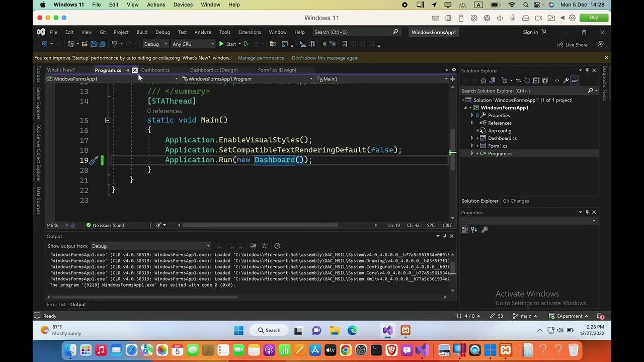
Task: Collapse the WindowsFormsApp1 project node
Action: coord(465,108)
